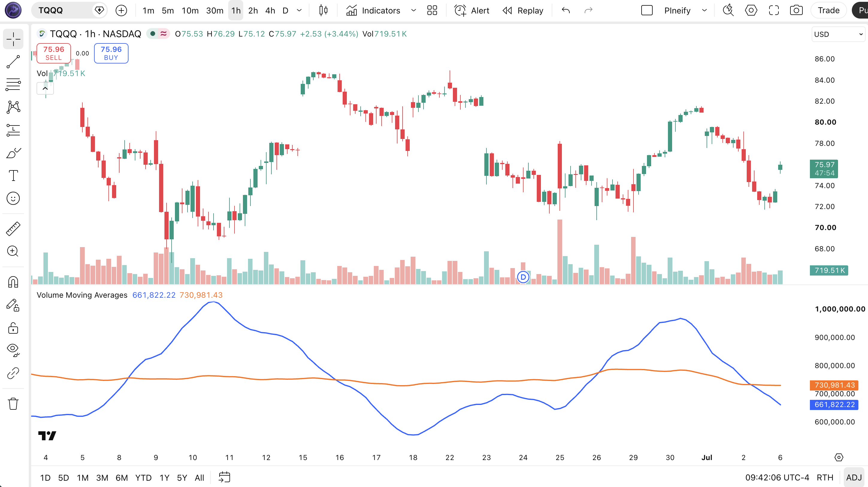Open the Fibonacci retracement tools
Viewport: 868px width, 487px height.
coord(13,84)
